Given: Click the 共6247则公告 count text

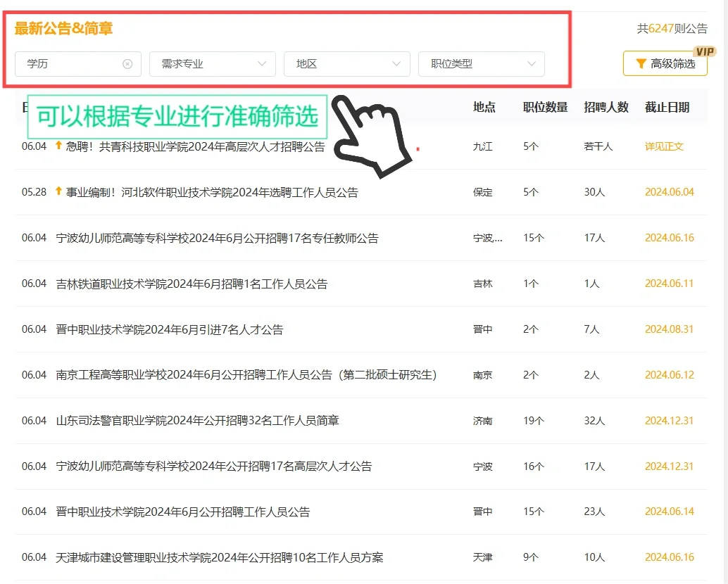Looking at the screenshot, I should [x=672, y=29].
